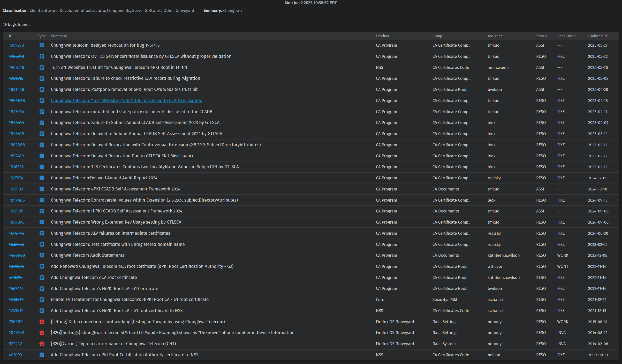Sort by the Assignee column header
This screenshot has width=622, height=364.
[495, 36]
